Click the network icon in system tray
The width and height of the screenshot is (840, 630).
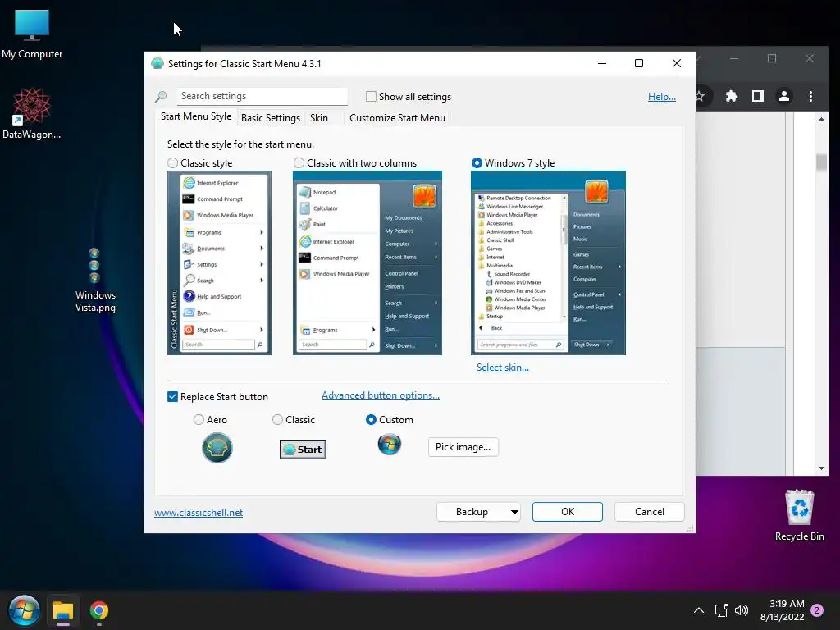(721, 610)
